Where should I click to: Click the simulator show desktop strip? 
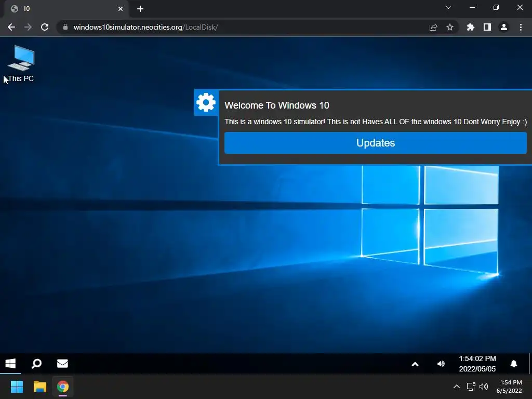[x=530, y=363]
